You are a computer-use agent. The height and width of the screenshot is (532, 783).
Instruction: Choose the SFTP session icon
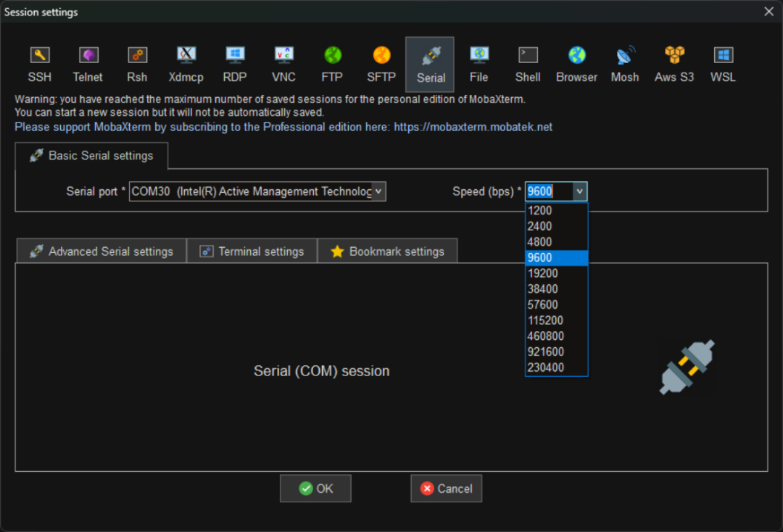tap(381, 64)
